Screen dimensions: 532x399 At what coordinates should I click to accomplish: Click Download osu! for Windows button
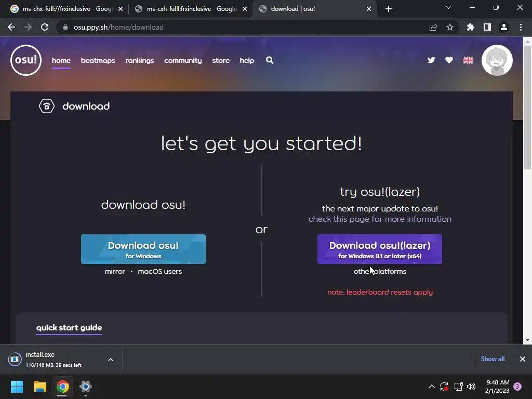[143, 249]
